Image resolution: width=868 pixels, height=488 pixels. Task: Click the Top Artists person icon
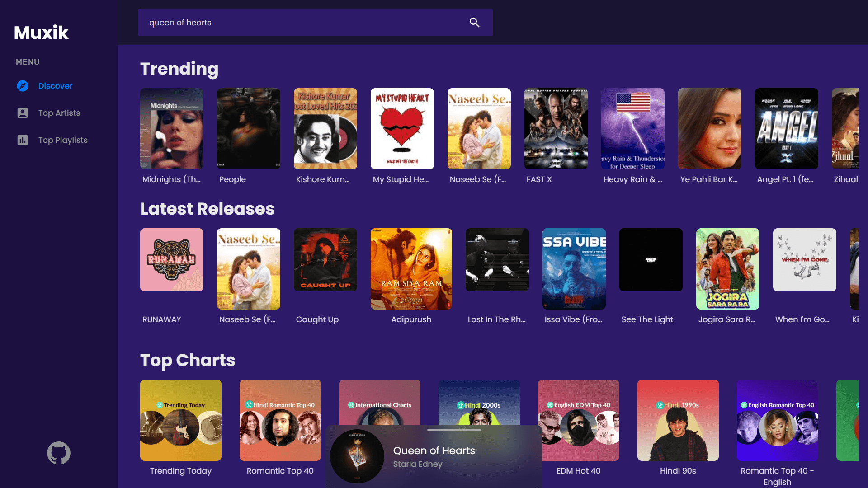coord(23,113)
